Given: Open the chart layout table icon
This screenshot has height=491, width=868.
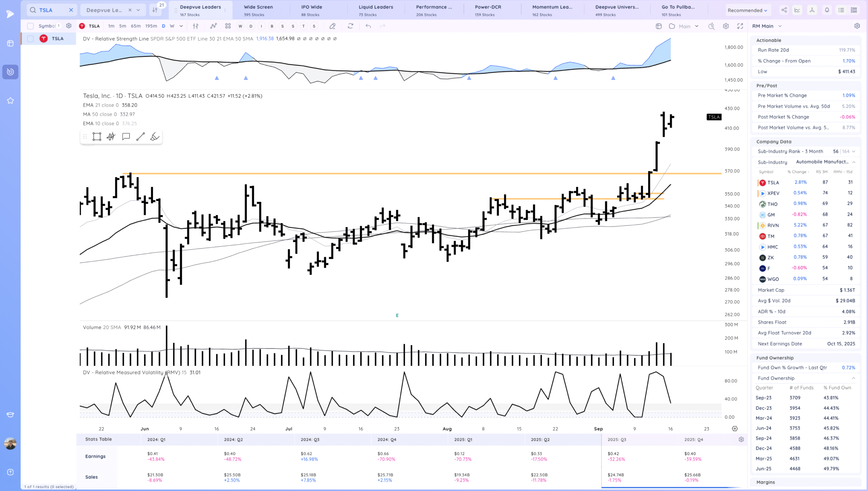Looking at the screenshot, I should click(x=659, y=26).
